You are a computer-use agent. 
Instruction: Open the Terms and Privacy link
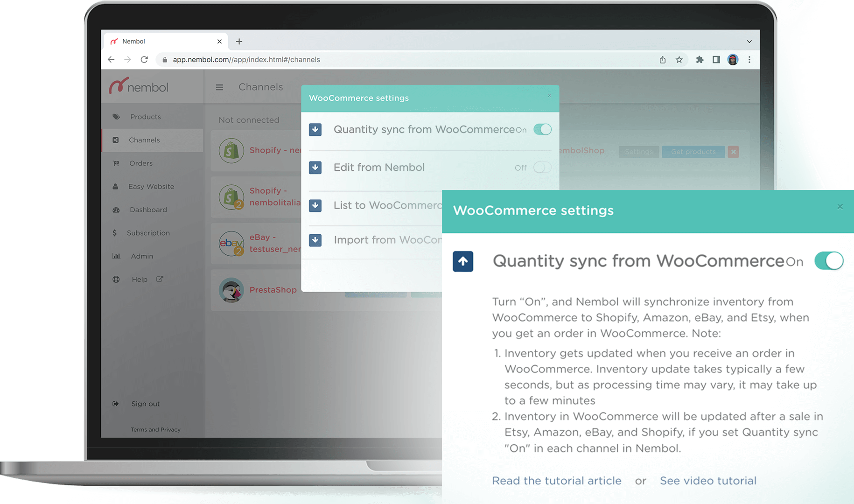click(155, 429)
